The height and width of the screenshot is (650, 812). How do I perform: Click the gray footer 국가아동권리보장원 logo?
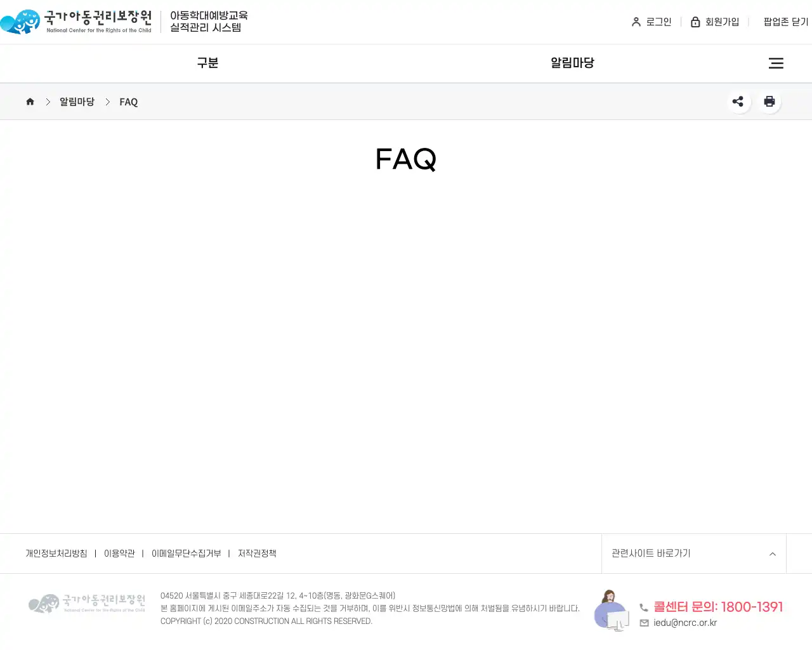87,603
